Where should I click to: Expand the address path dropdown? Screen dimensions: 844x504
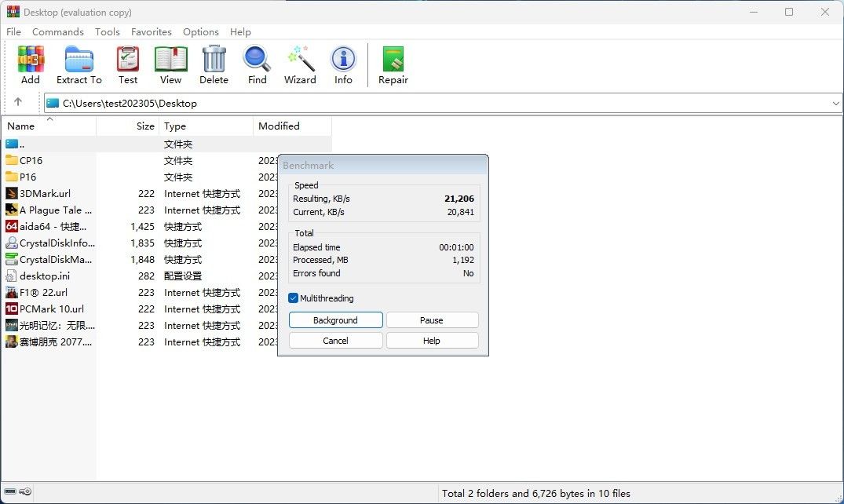(x=835, y=104)
